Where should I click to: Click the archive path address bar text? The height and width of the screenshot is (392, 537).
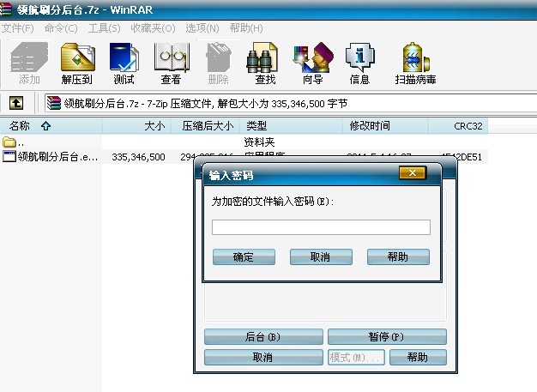pyautogui.click(x=206, y=104)
